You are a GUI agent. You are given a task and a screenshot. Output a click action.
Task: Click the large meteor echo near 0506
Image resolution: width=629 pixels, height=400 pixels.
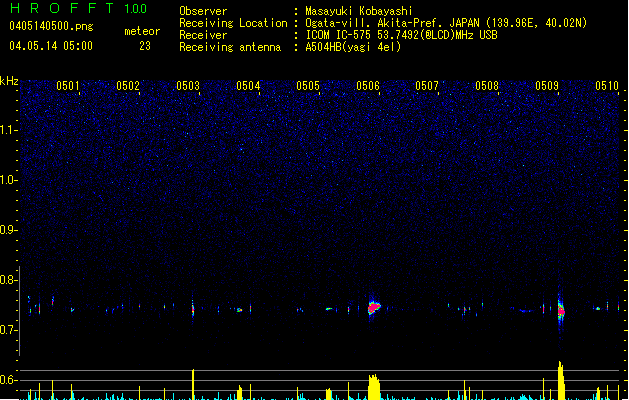pyautogui.click(x=374, y=307)
